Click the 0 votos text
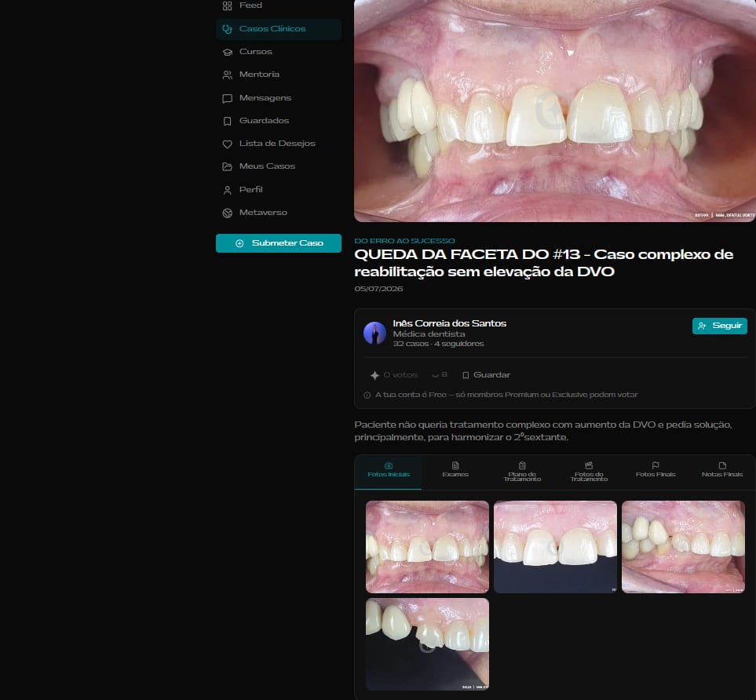This screenshot has height=700, width=756. point(400,375)
